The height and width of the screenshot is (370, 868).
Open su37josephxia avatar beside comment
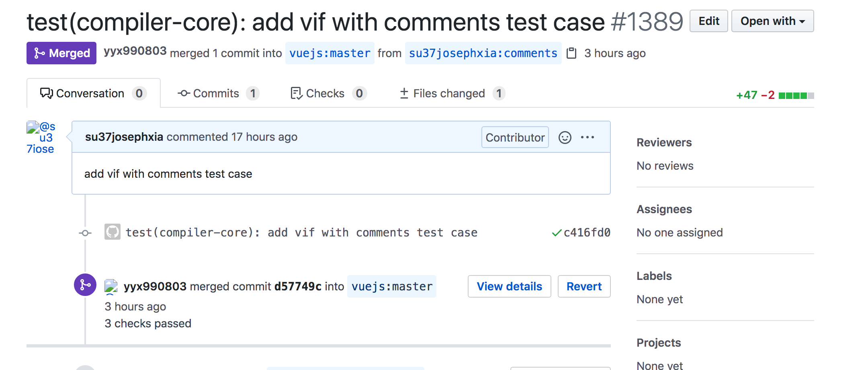coord(41,138)
